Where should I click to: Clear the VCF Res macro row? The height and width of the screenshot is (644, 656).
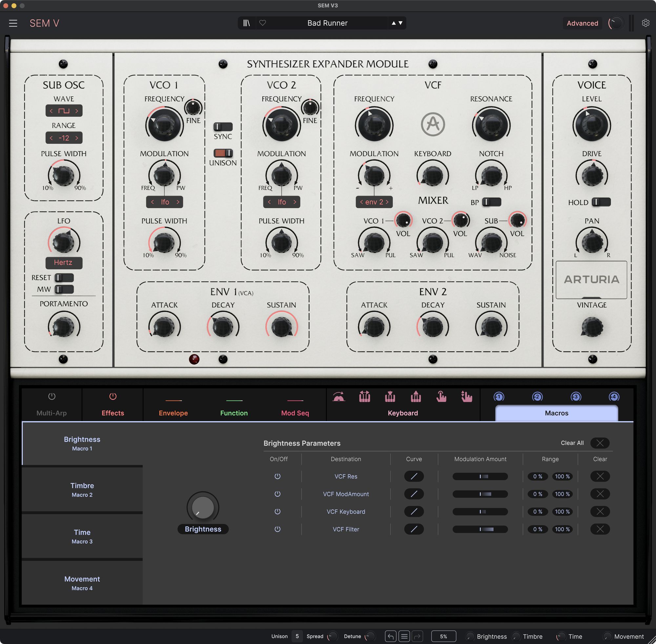coord(600,476)
